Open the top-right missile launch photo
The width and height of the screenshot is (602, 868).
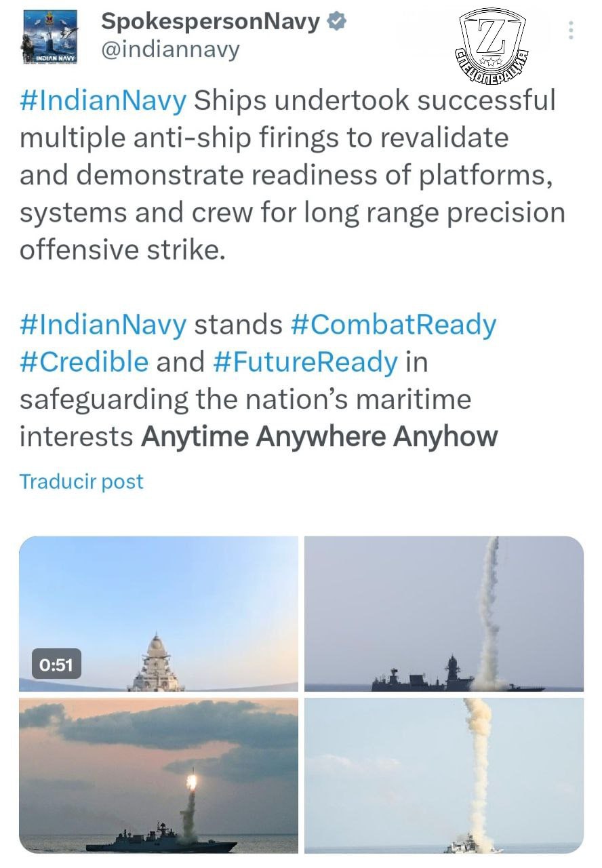tap(444, 614)
